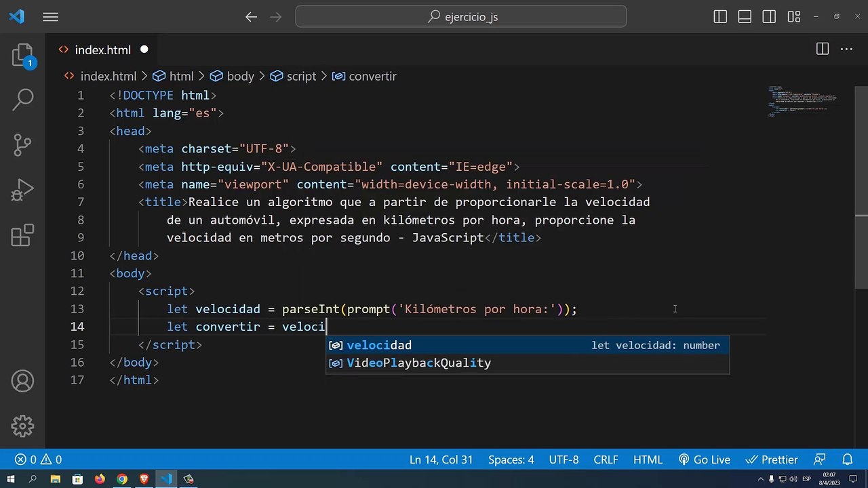The width and height of the screenshot is (868, 488).
Task: Toggle the bottom panel layout
Action: [745, 17]
